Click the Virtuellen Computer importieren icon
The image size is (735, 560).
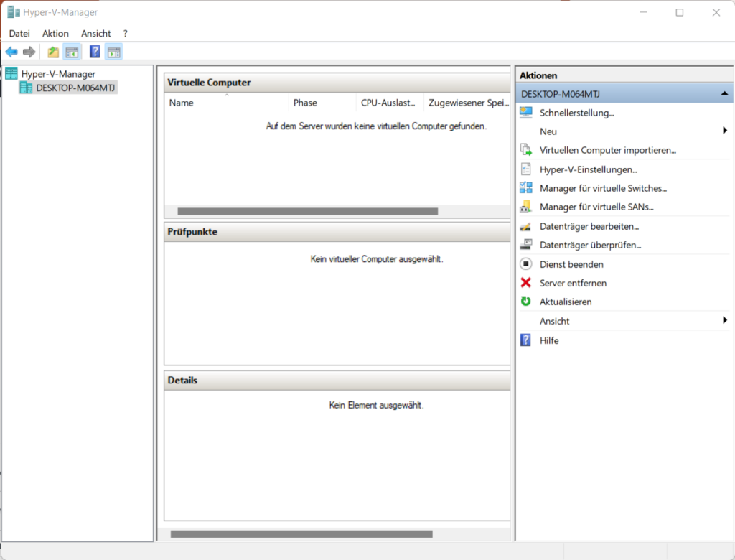(526, 149)
